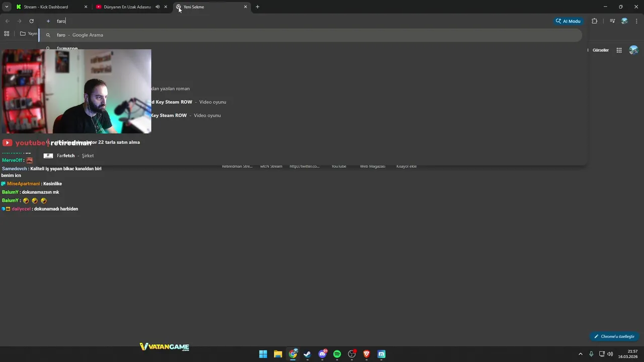Open the AI Modu button

click(x=569, y=21)
